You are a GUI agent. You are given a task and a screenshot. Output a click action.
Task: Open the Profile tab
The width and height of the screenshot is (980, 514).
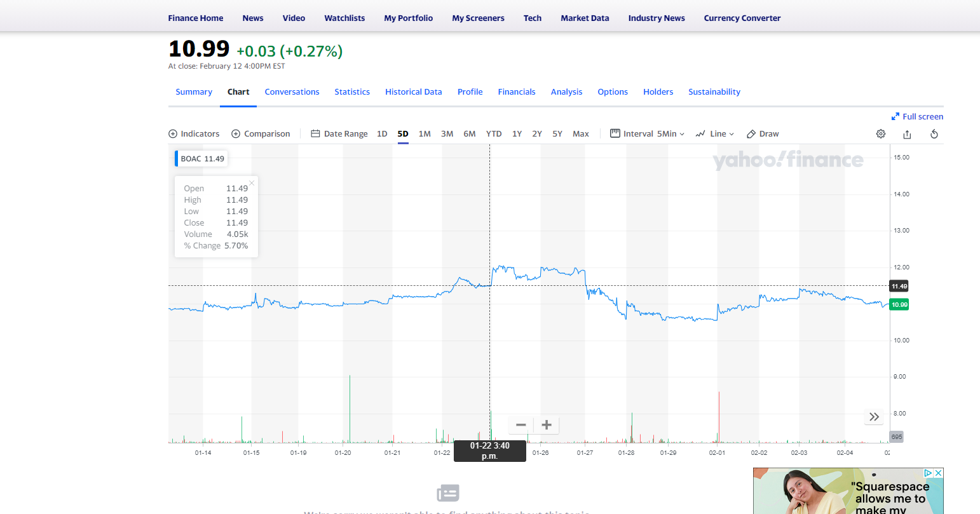coord(470,92)
